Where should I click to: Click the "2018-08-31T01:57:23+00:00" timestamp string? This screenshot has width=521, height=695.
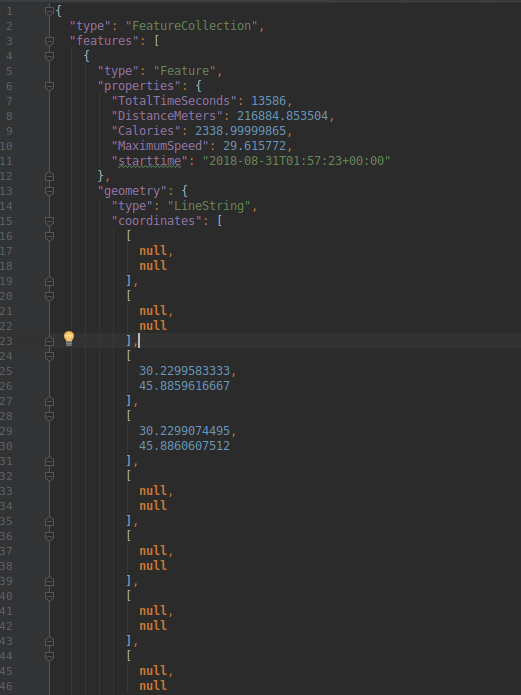tap(296, 161)
